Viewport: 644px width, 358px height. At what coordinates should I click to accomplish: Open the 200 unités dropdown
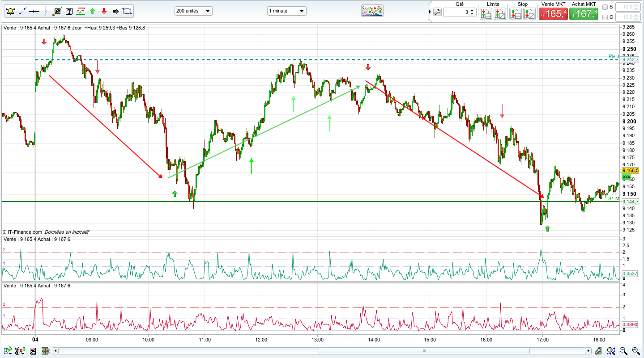(x=193, y=11)
